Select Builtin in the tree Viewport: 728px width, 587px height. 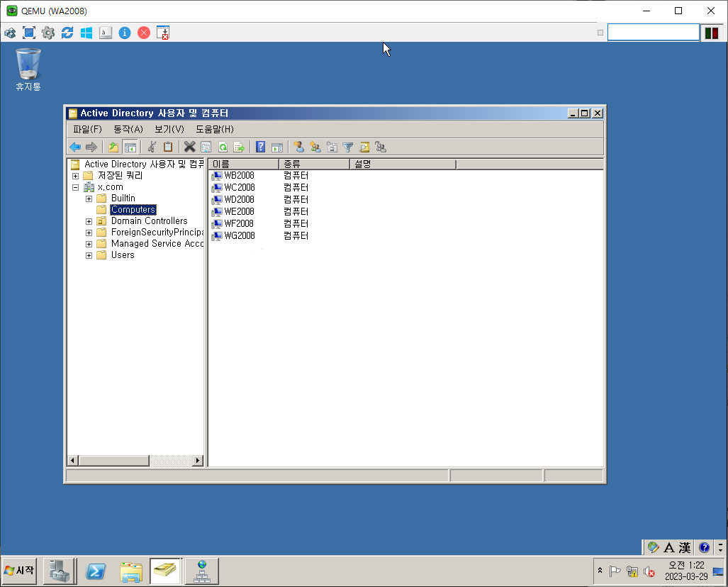pyautogui.click(x=123, y=199)
